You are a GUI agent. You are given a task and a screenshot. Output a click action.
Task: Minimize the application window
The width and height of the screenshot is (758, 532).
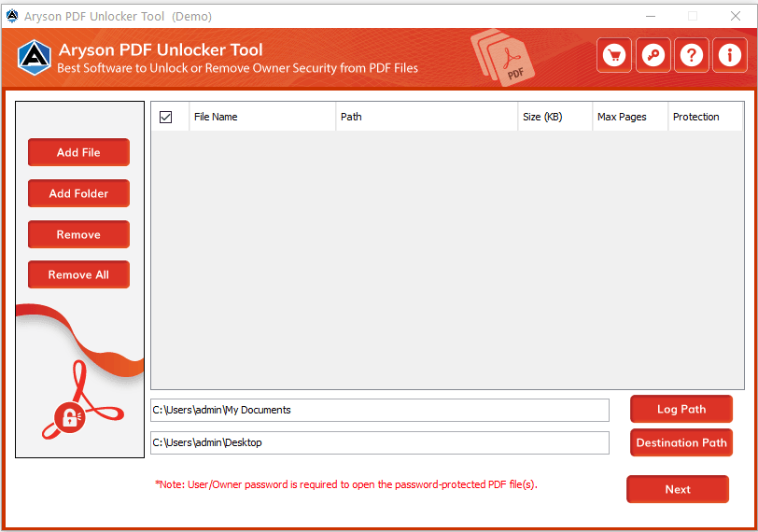click(x=651, y=16)
